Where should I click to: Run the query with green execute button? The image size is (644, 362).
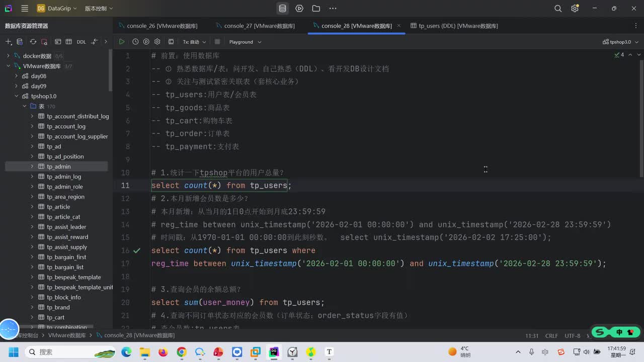122,42
